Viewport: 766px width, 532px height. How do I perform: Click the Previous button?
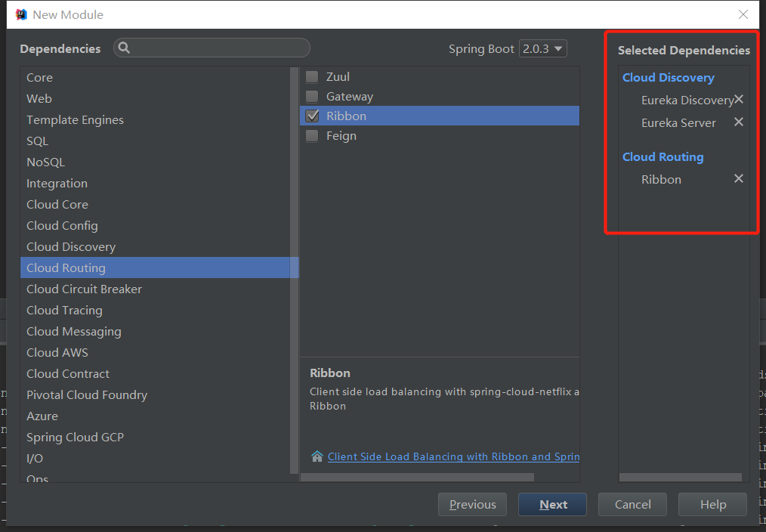tap(472, 504)
